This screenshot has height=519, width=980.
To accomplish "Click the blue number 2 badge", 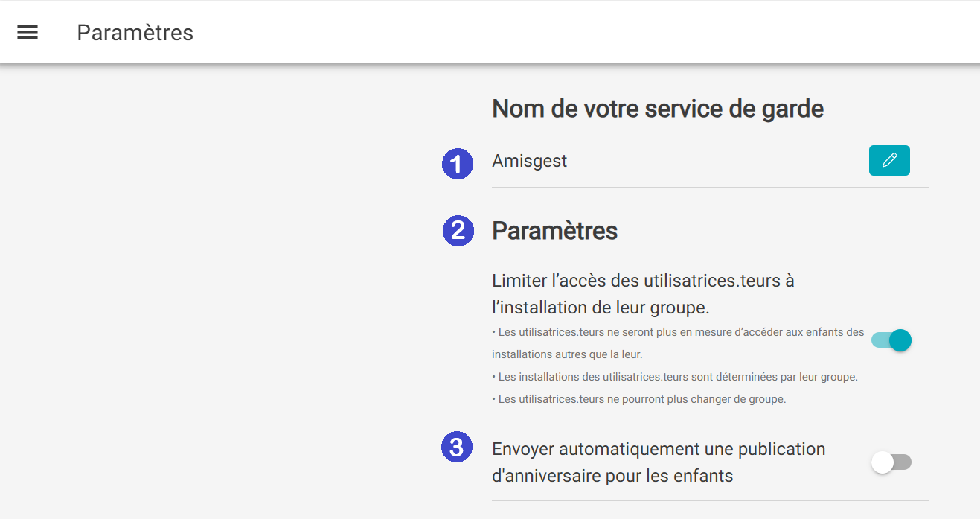I will 458,231.
